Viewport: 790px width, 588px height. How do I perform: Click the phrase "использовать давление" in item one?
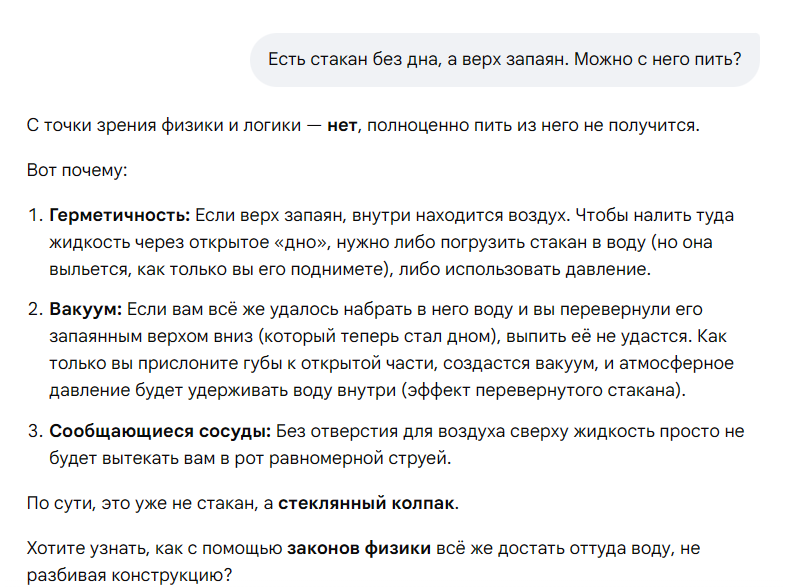coord(568,269)
